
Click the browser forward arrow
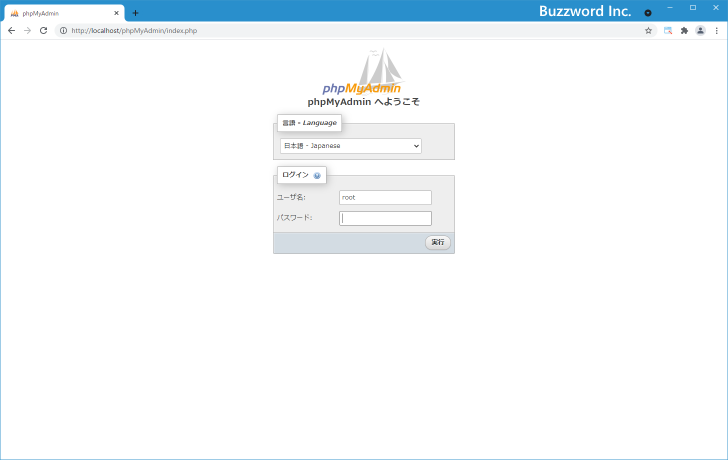pos(27,31)
